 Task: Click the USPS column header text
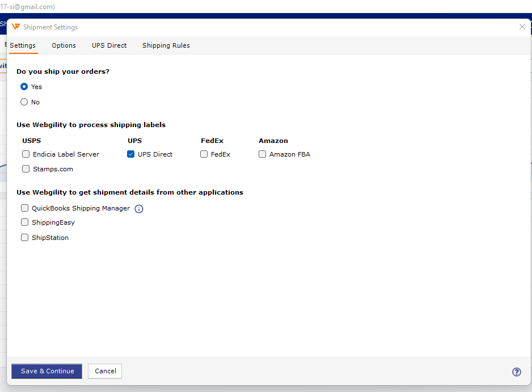point(32,141)
